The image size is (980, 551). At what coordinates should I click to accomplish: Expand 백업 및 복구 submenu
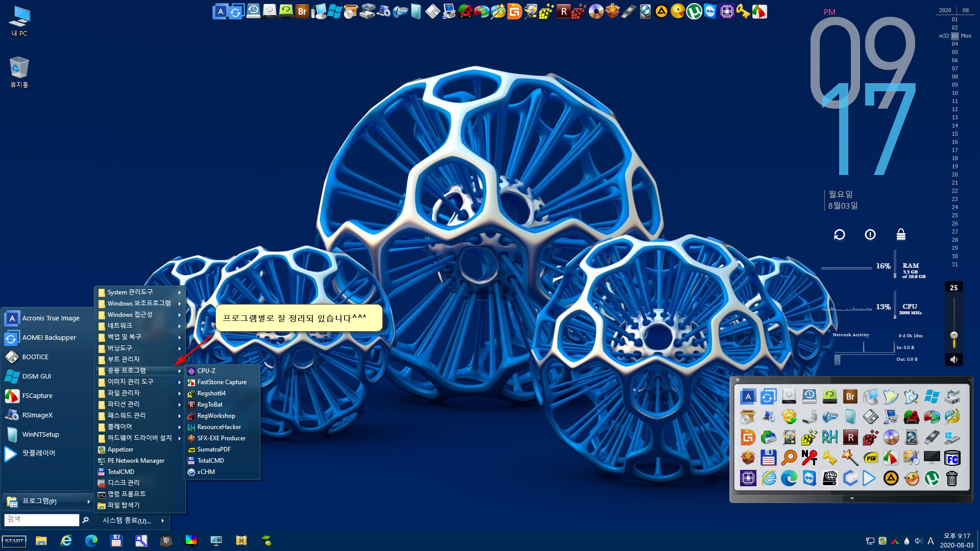pyautogui.click(x=140, y=337)
